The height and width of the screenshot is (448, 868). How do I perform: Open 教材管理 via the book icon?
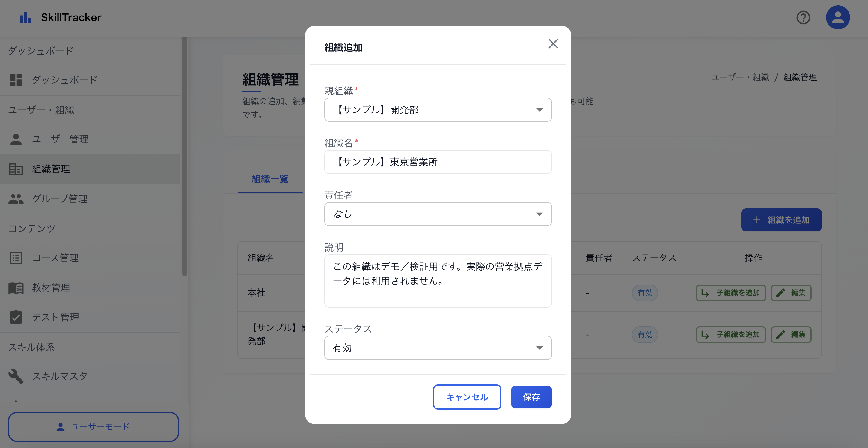[16, 288]
